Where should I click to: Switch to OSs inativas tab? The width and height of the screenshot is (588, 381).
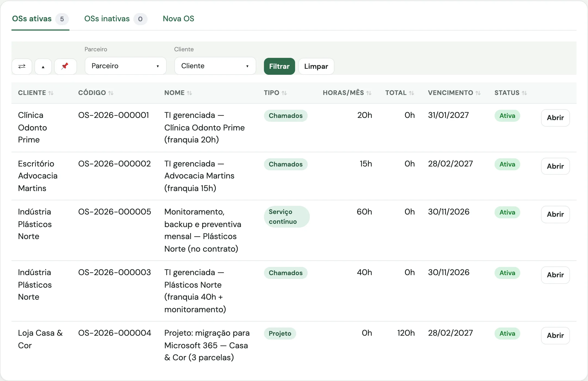116,19
